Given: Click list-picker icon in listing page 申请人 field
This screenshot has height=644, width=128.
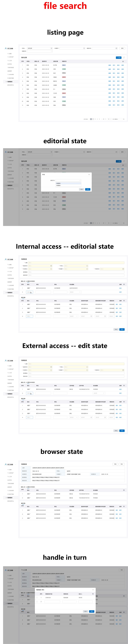Looking at the screenshot, I should (51, 48).
